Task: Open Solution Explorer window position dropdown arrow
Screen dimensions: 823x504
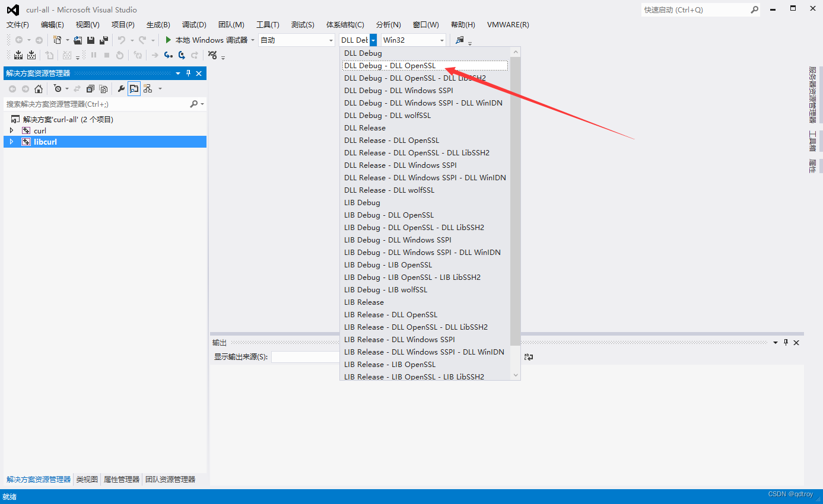Action: click(x=177, y=74)
